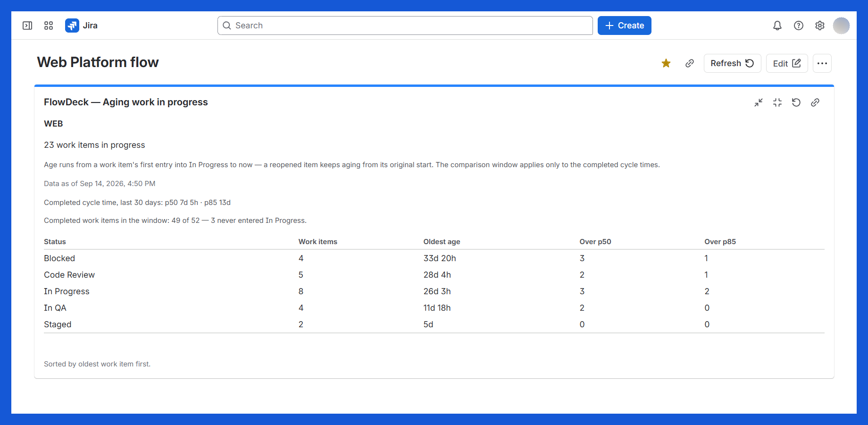The height and width of the screenshot is (425, 868).
Task: Click the 33d 20h oldest age value
Action: tap(440, 258)
